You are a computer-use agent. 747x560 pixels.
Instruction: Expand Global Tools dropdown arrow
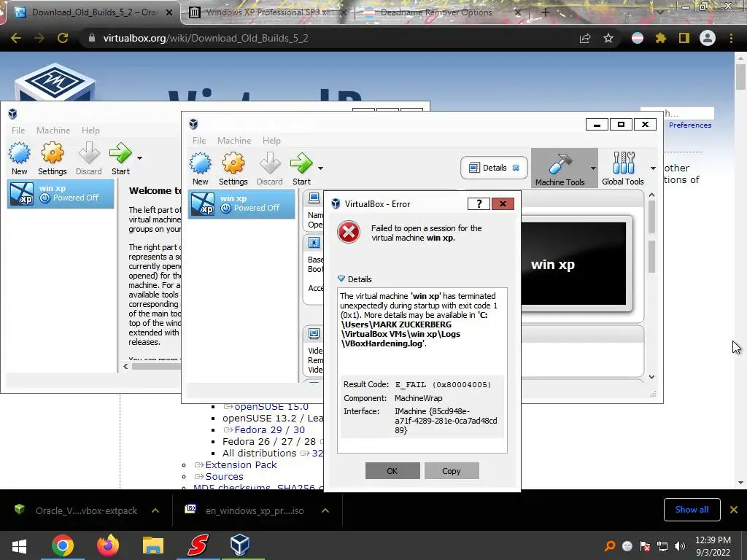coord(653,168)
